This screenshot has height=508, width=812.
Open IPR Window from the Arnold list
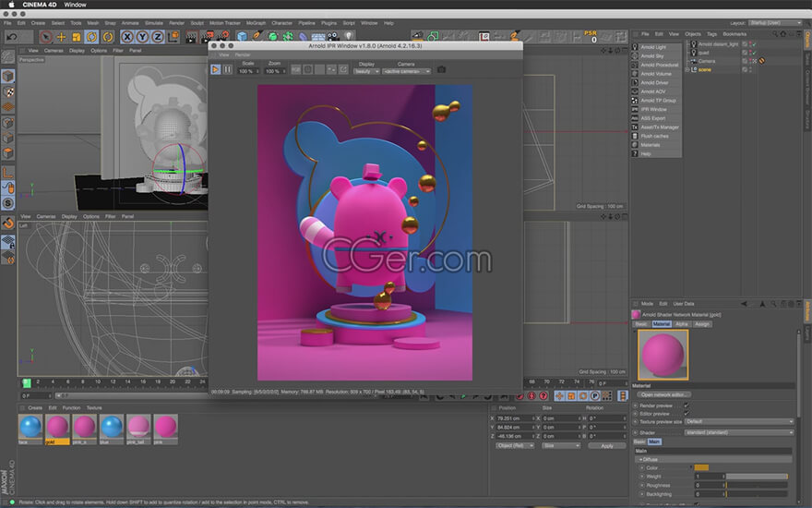pyautogui.click(x=655, y=109)
